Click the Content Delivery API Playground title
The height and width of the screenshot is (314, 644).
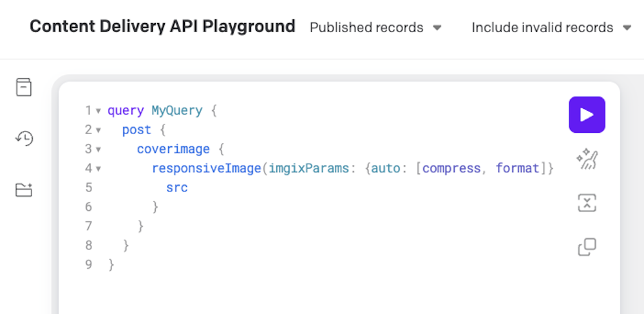coord(162,26)
